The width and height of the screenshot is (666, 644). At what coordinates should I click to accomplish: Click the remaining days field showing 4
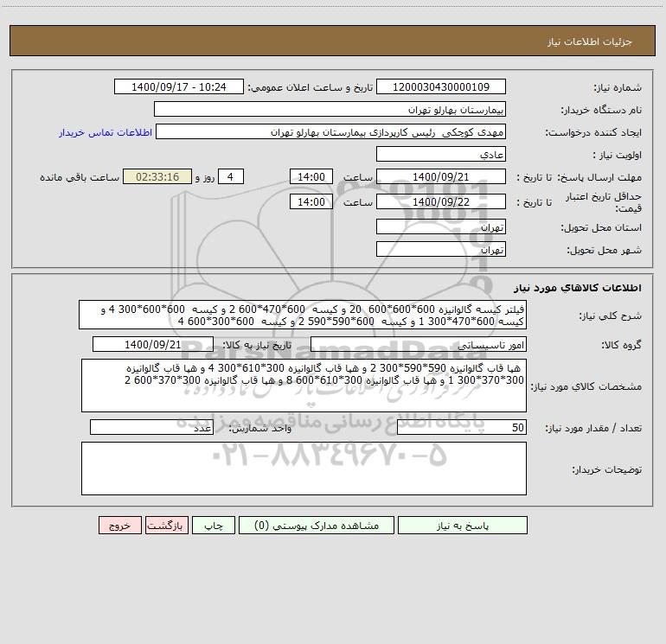[231, 176]
